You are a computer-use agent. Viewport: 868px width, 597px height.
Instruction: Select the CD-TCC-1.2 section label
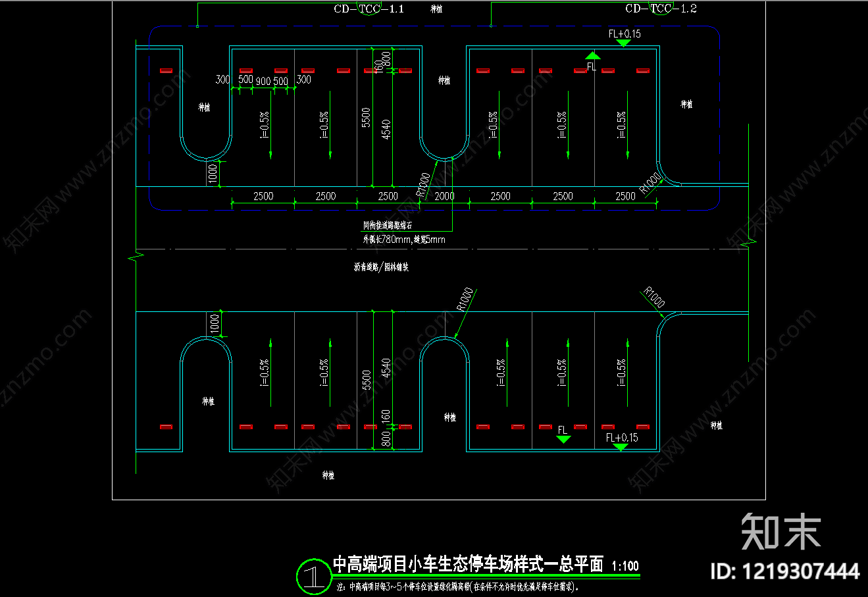[661, 9]
